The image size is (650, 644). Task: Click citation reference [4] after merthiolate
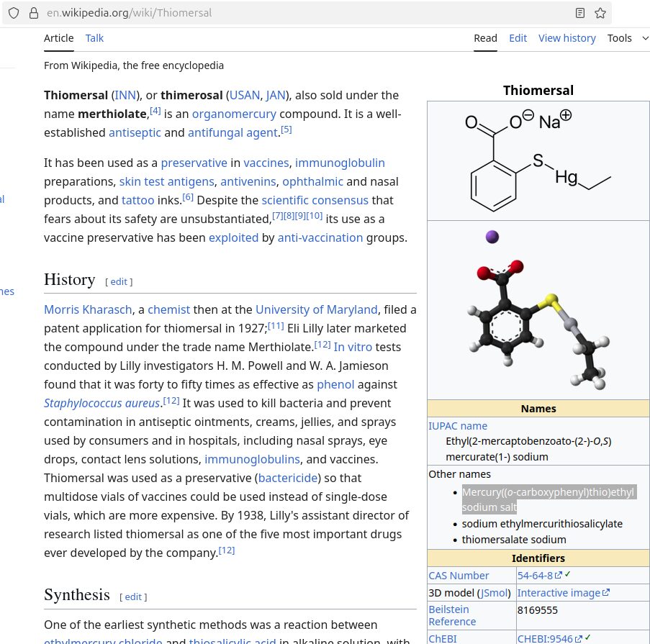(155, 110)
